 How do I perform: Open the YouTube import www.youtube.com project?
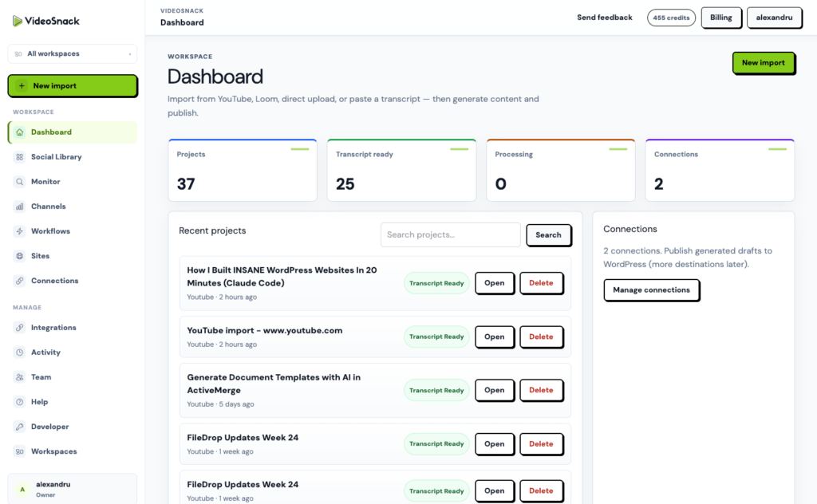(x=495, y=337)
